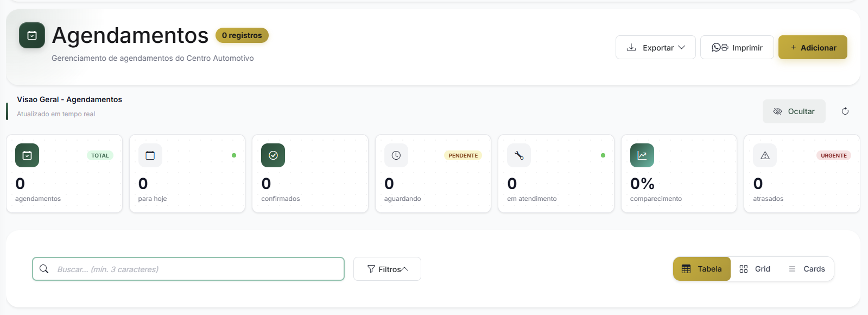This screenshot has height=315, width=868.
Task: Click the '0 registros' badge
Action: tap(242, 35)
